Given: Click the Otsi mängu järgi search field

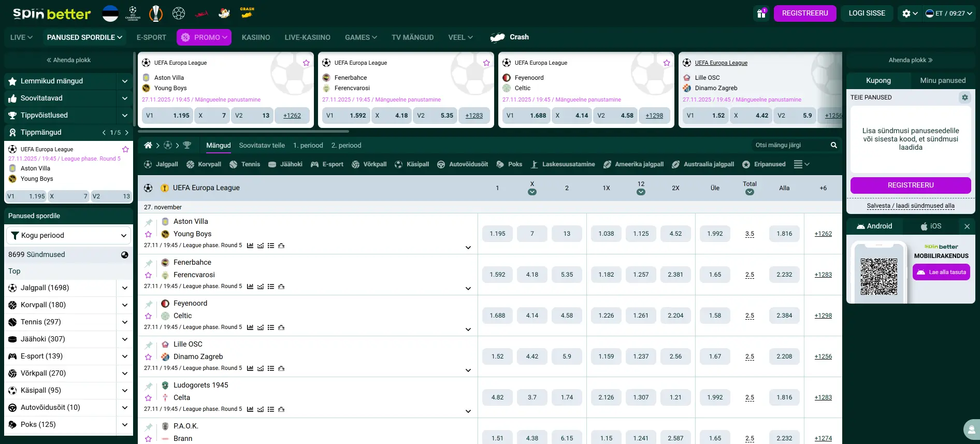Looking at the screenshot, I should pos(790,146).
